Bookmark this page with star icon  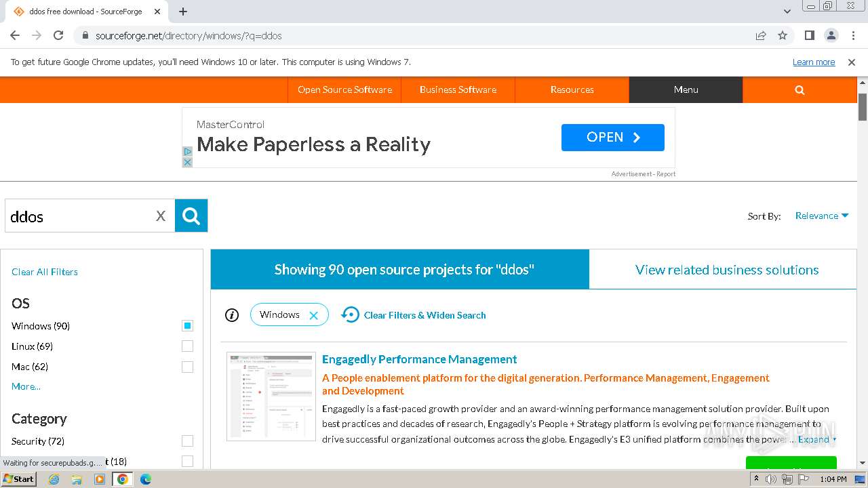tap(783, 35)
